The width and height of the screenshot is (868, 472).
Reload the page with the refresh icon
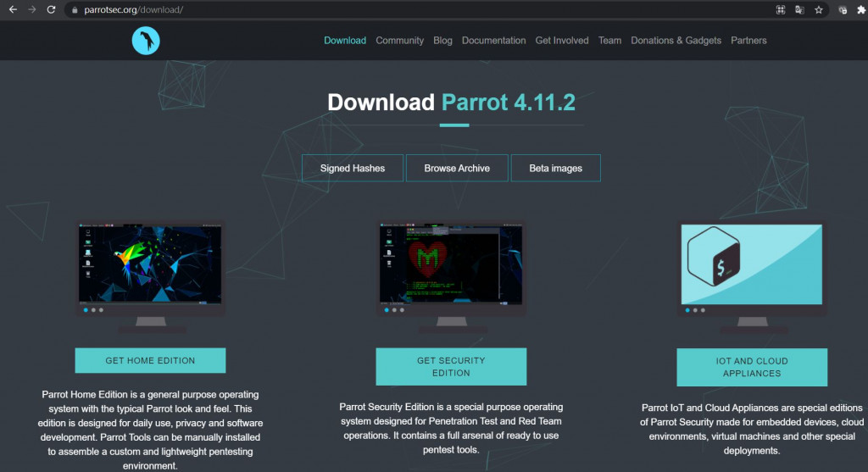[x=51, y=9]
